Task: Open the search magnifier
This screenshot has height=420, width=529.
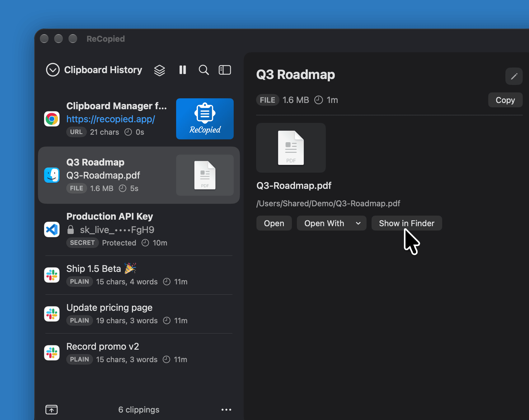Action: [x=204, y=70]
